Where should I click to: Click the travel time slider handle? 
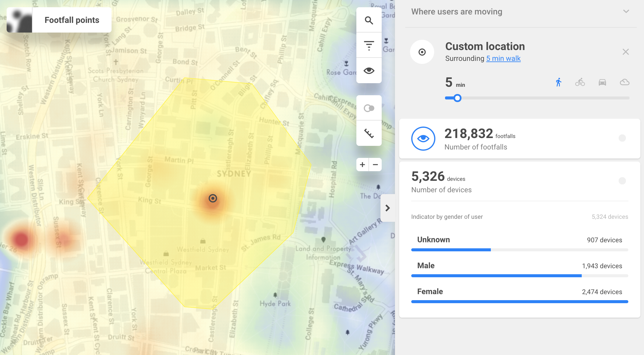tap(457, 98)
